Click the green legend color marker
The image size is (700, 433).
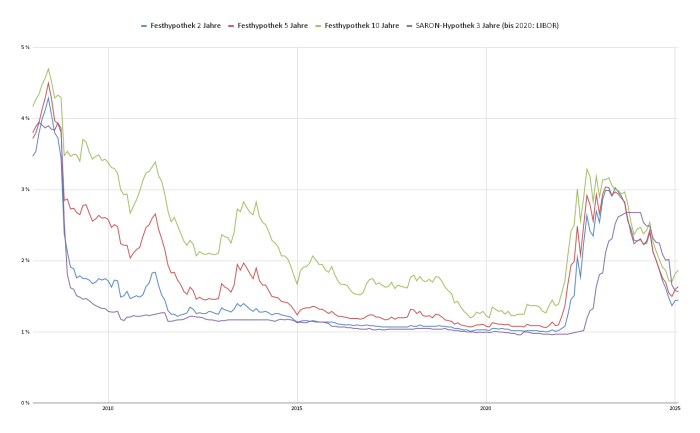(x=318, y=26)
